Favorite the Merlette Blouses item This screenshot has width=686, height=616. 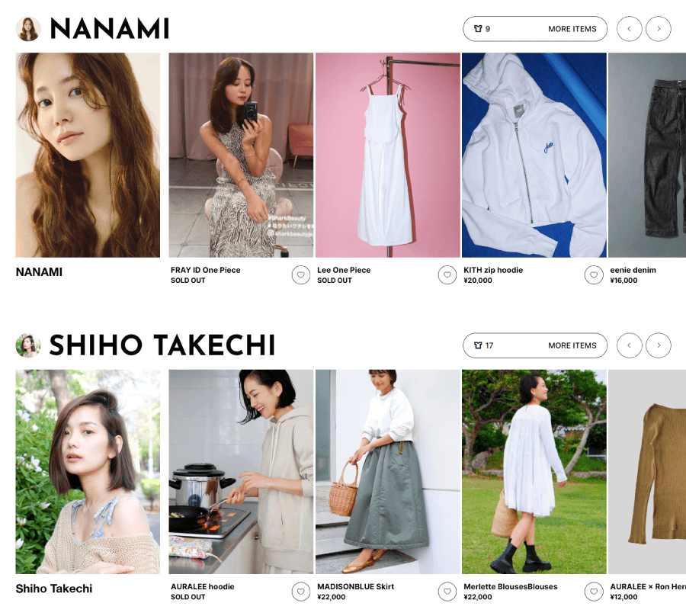coord(594,592)
